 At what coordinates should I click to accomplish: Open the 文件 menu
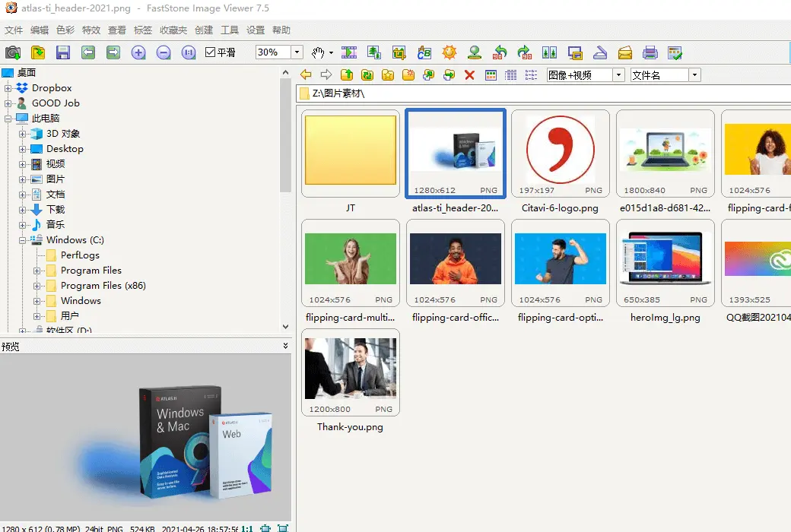tap(14, 30)
